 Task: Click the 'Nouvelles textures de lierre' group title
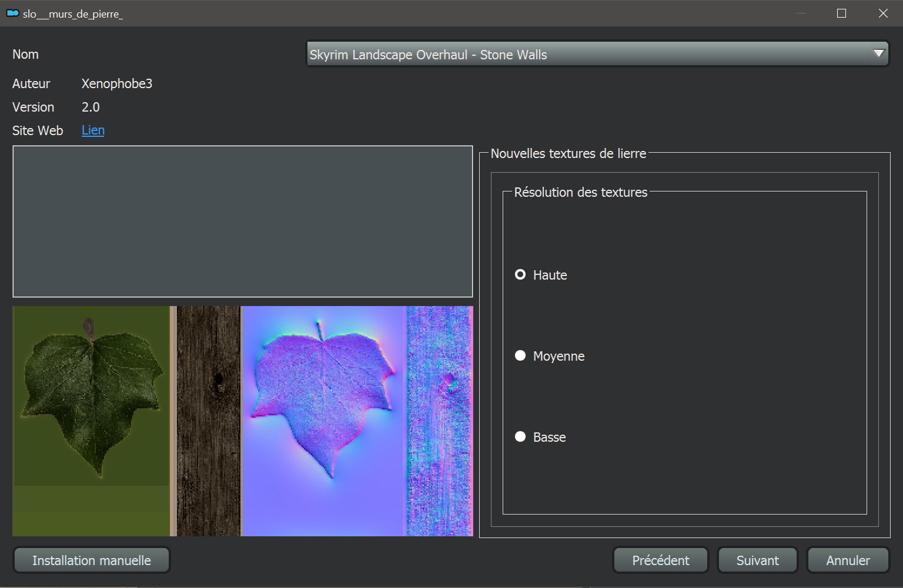tap(568, 153)
